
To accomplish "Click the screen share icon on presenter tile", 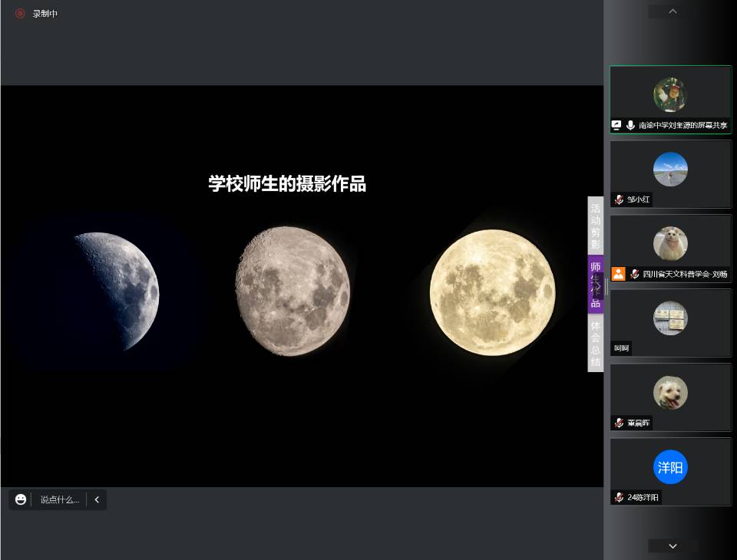I will pos(616,125).
